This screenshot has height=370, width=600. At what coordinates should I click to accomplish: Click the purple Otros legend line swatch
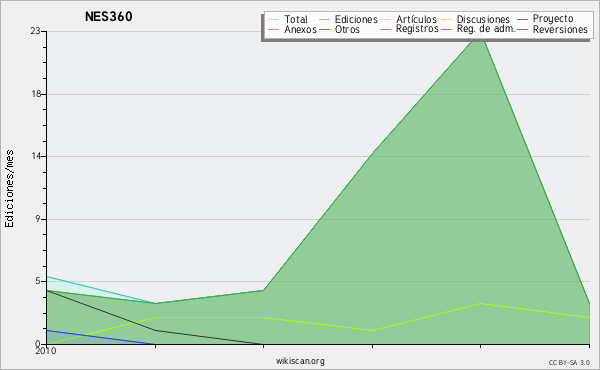click(324, 29)
